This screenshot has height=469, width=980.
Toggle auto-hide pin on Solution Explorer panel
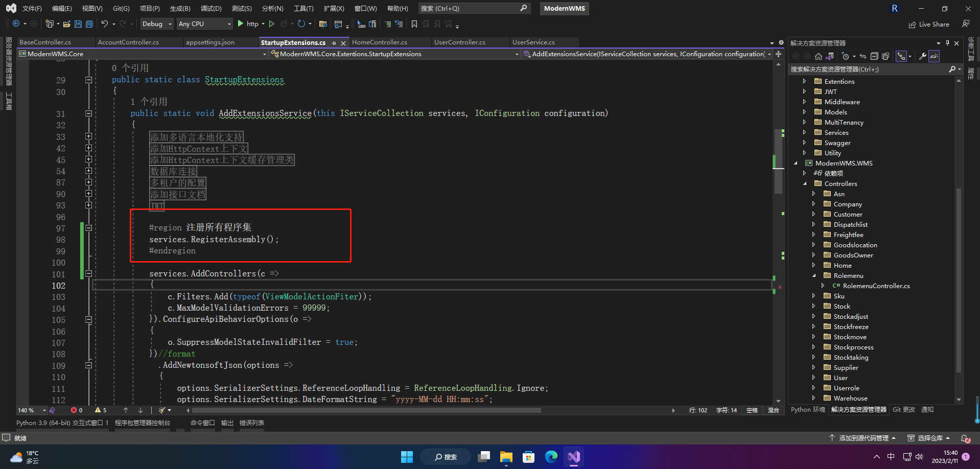[x=947, y=43]
